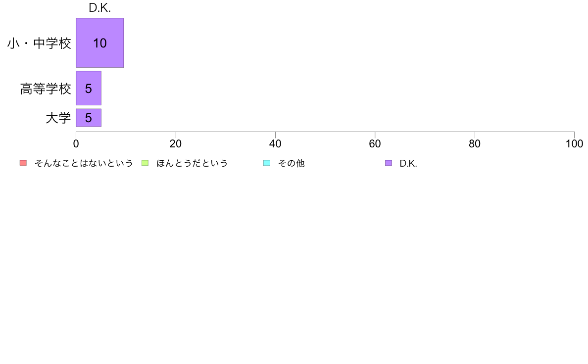Click the axis tick label 40
588x364 pixels.
(275, 143)
